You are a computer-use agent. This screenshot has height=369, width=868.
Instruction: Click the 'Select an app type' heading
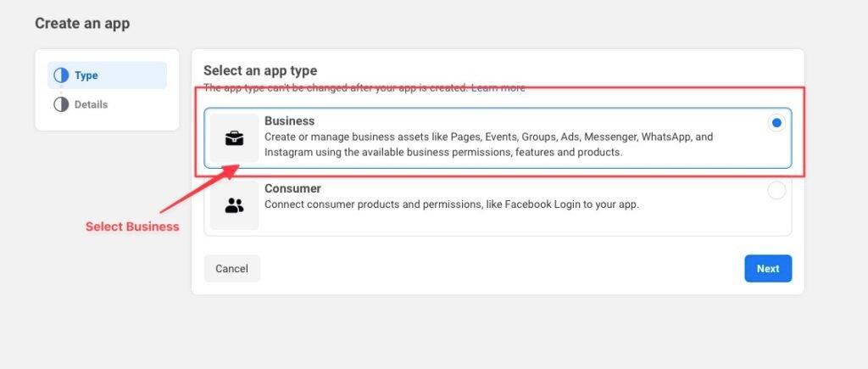pyautogui.click(x=260, y=70)
